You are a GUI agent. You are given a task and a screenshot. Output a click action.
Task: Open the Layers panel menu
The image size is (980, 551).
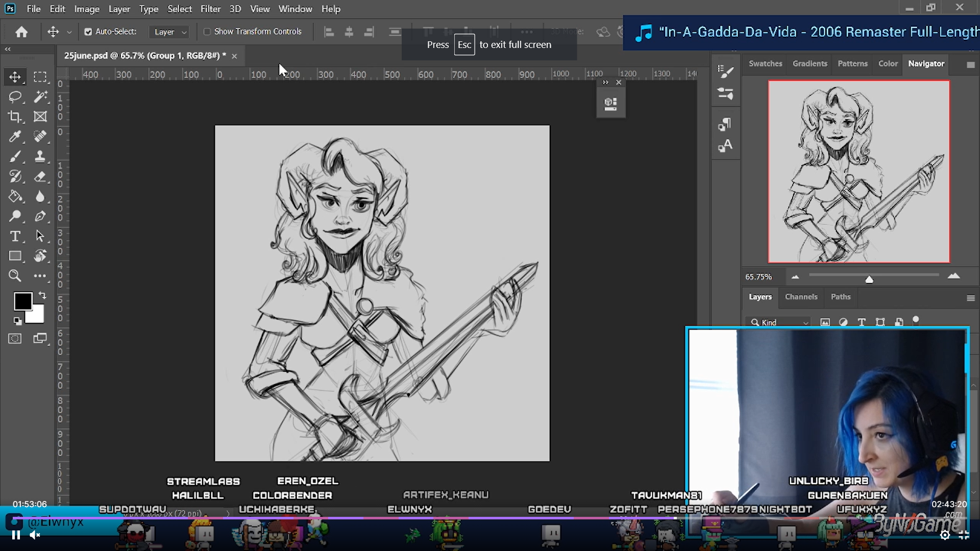970,298
